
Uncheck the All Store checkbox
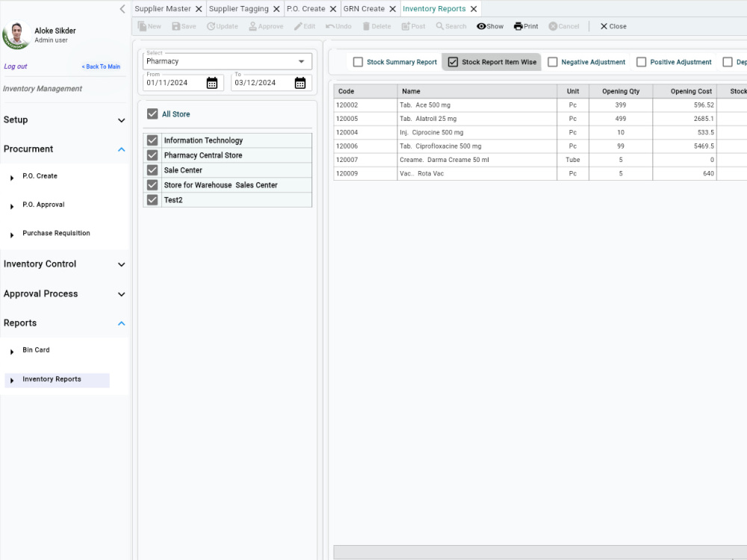click(x=152, y=113)
